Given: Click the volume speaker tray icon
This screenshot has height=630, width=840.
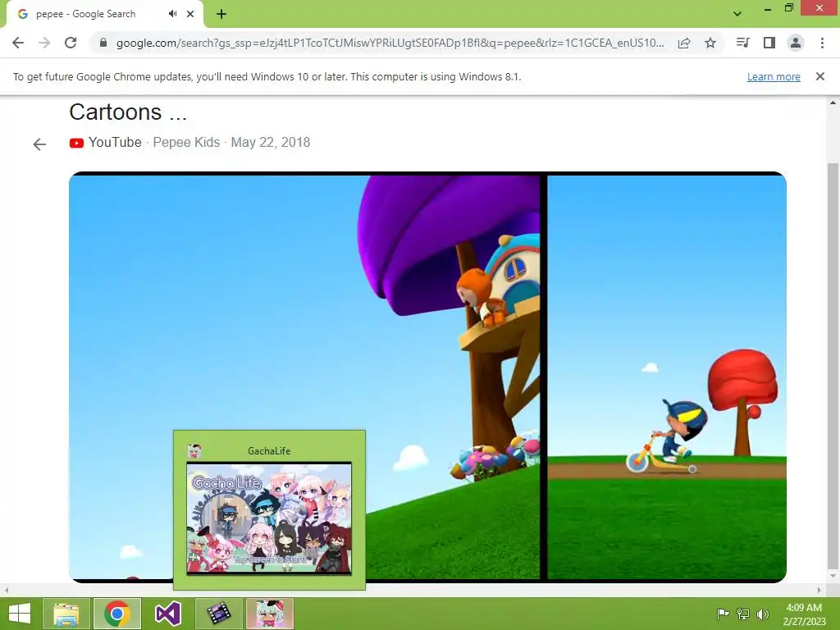Looking at the screenshot, I should click(763, 614).
